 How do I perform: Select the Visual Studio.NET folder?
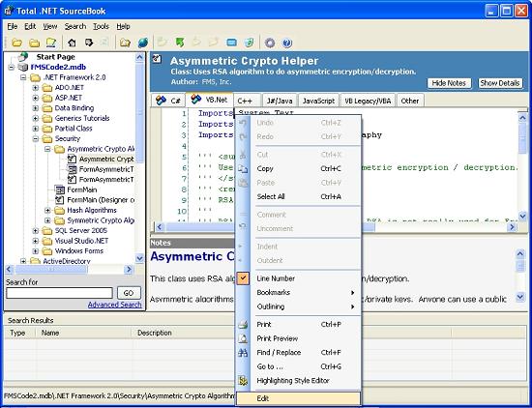tap(81, 241)
